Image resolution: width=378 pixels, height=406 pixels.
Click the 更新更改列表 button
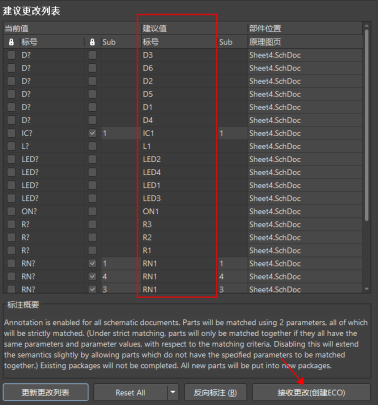(x=46, y=392)
